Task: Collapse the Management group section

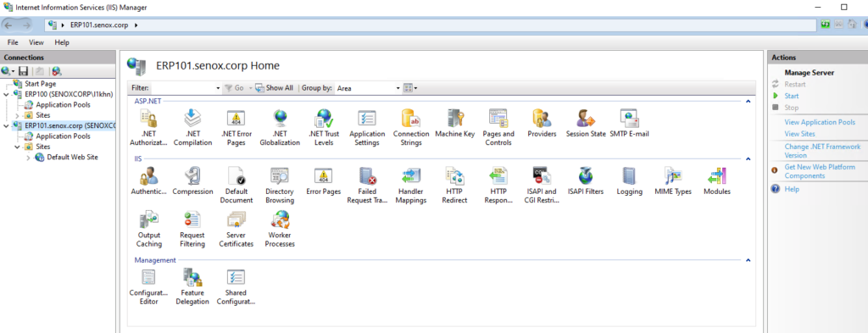Action: pos(748,260)
